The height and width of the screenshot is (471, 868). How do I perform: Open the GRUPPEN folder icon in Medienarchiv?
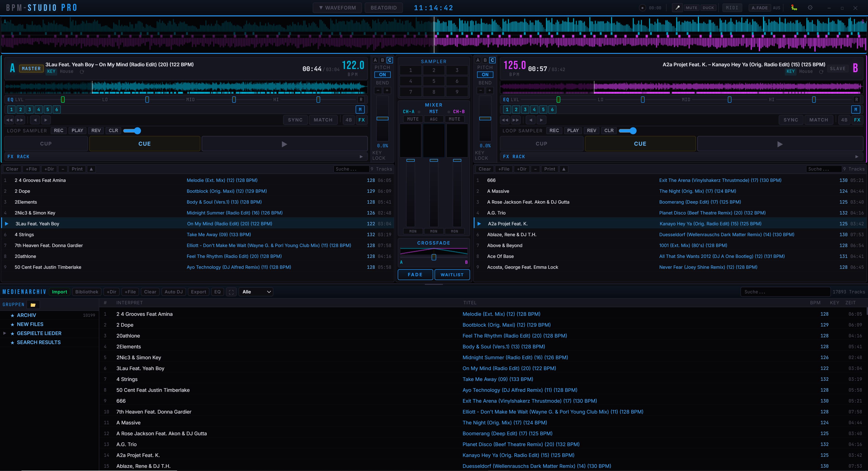pyautogui.click(x=33, y=304)
